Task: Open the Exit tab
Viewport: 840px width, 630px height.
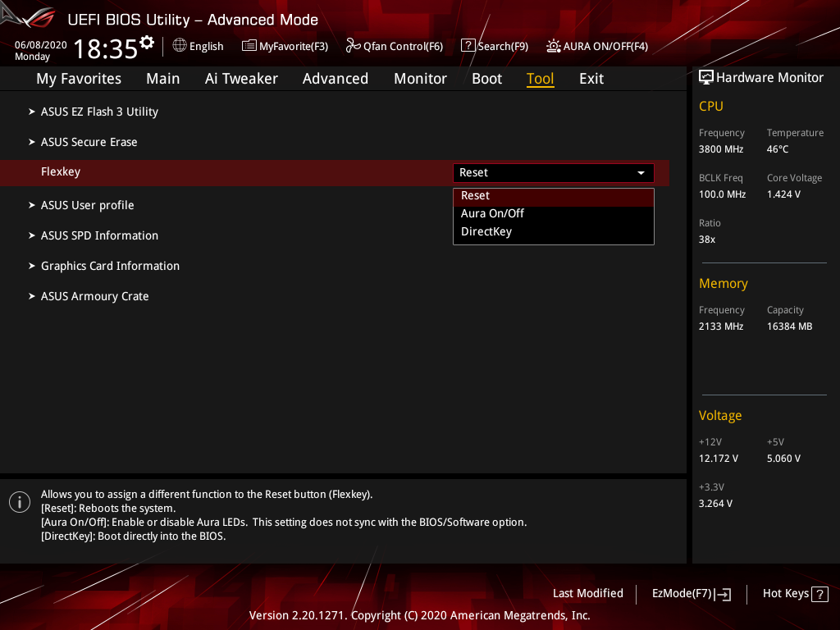Action: click(591, 79)
